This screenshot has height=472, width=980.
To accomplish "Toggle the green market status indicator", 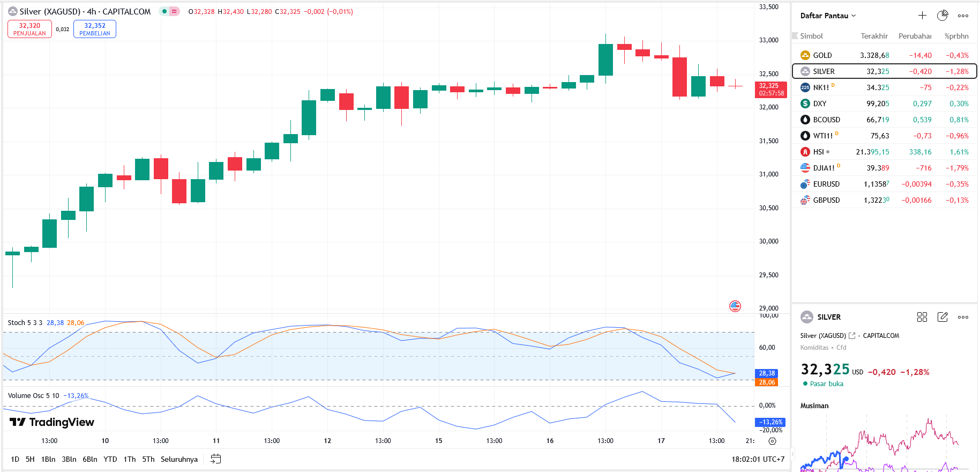I will tap(164, 11).
